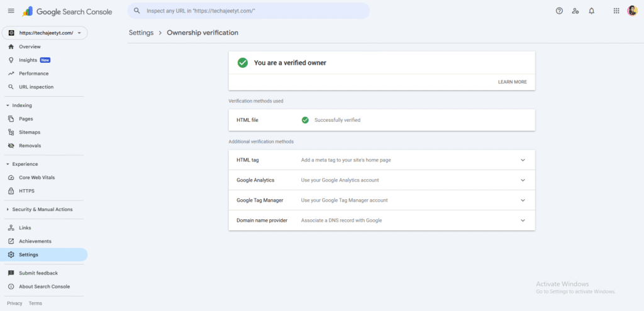Viewport: 644px width, 311px height.
Task: Click the URL inspection search field
Action: tap(252, 11)
